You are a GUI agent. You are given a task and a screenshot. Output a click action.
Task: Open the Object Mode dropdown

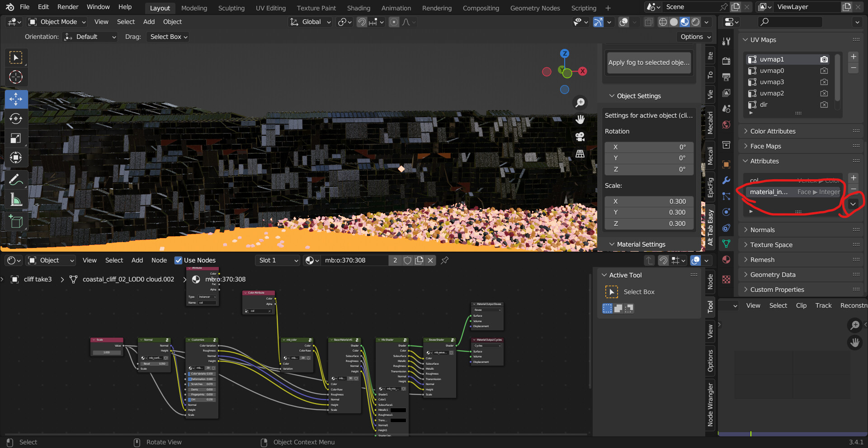coord(57,22)
